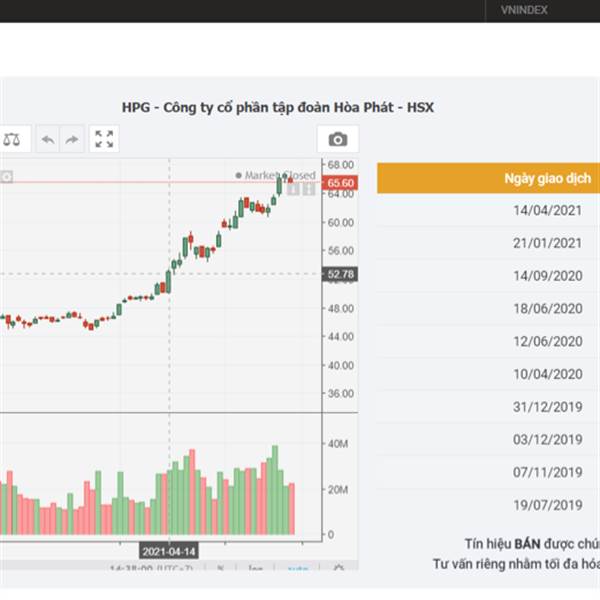Click the 2021-04-14 date marker on time axis
Viewport: 600px width, 600px height.
[169, 551]
